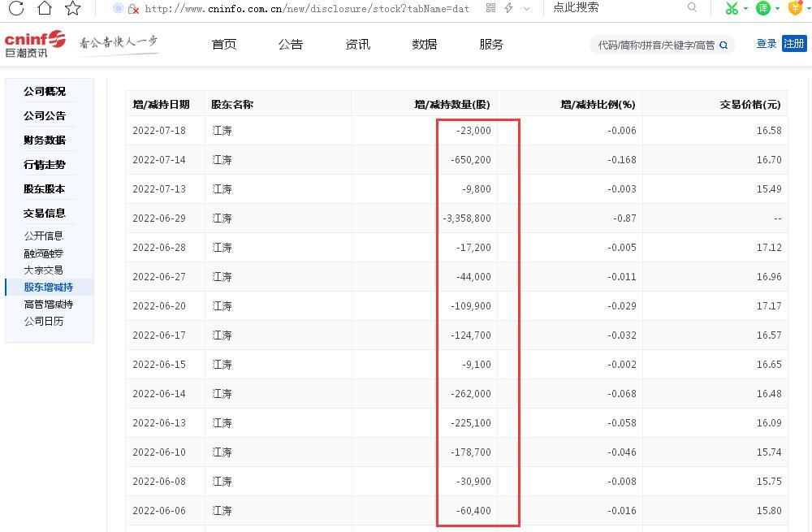
Task: Click the lightning speed mode icon
Action: pos(508,8)
